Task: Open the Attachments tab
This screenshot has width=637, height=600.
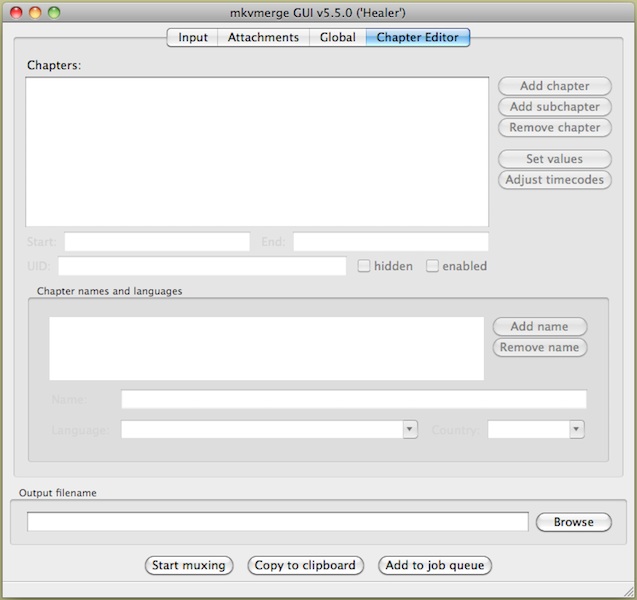Action: (x=263, y=37)
